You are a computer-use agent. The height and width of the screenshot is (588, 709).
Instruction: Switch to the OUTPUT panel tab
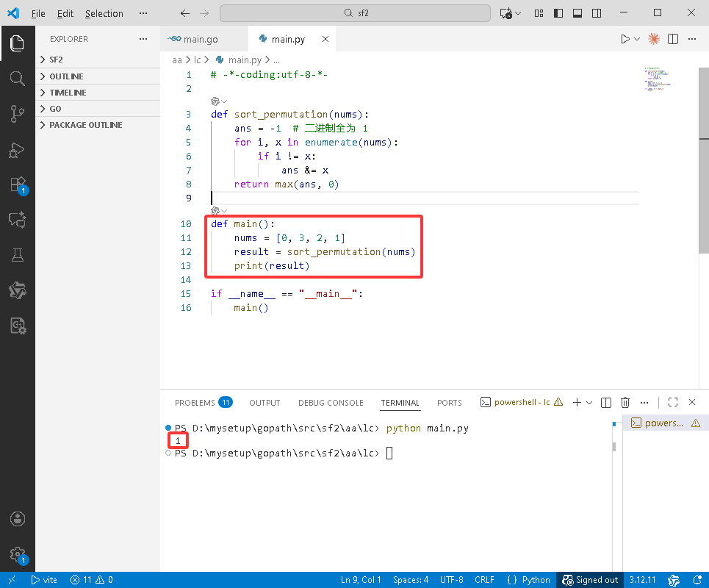[x=264, y=403]
